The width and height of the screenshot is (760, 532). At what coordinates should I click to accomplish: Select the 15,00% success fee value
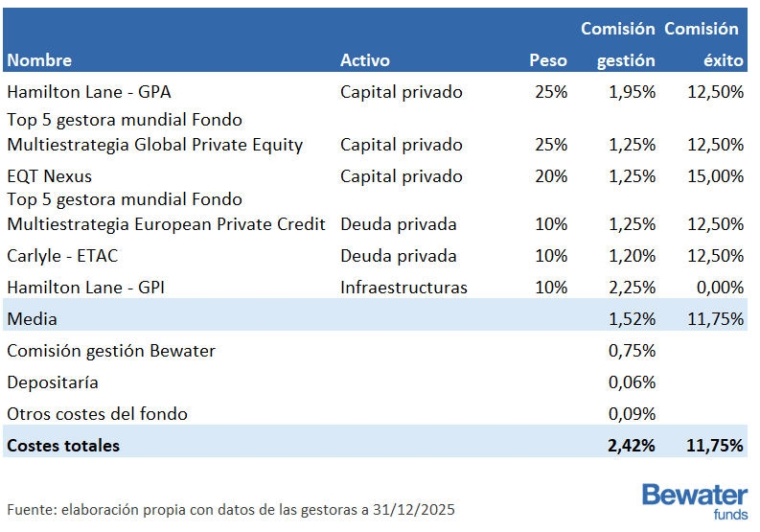715,176
